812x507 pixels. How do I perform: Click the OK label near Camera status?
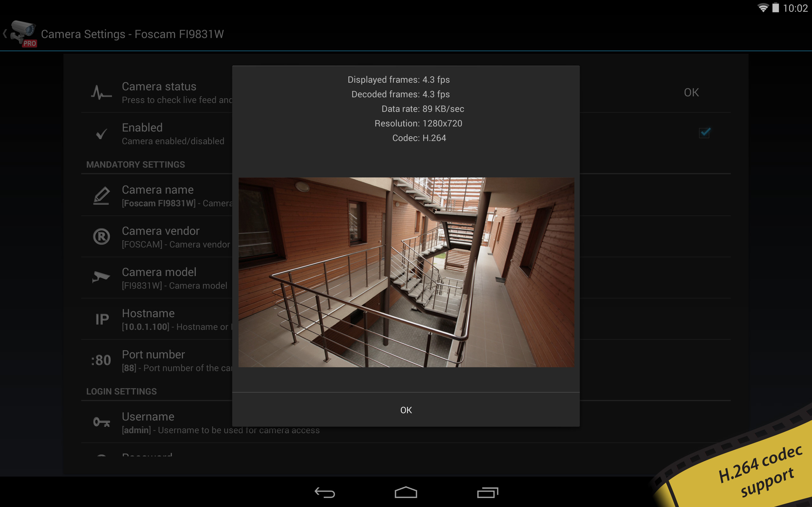point(692,93)
